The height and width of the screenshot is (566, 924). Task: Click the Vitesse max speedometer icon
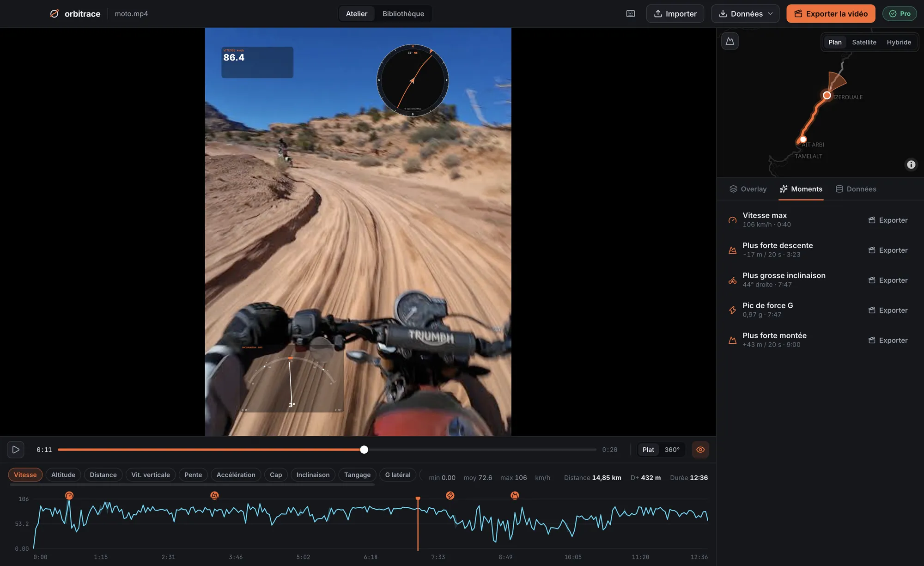coord(733,220)
